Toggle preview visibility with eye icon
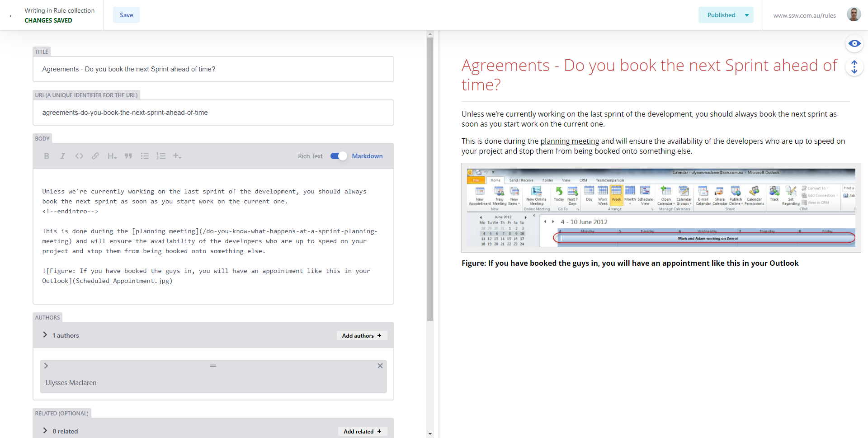The width and height of the screenshot is (868, 438). coord(854,43)
